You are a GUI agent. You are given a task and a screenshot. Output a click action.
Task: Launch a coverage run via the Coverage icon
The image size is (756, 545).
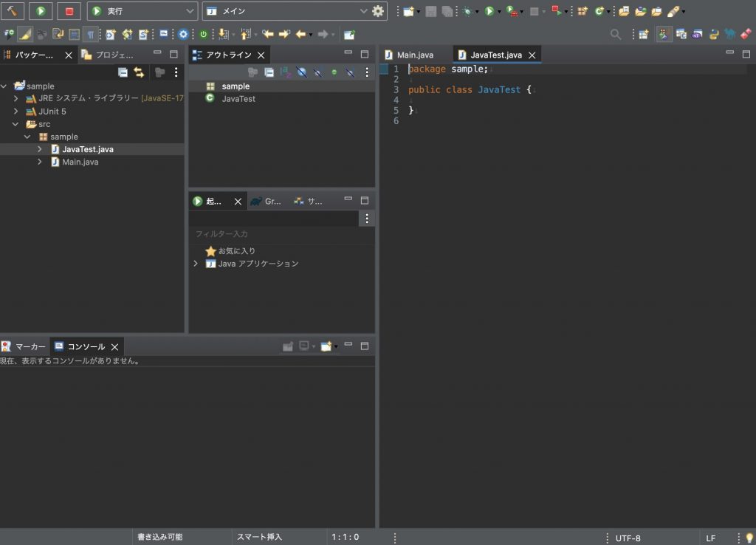(510, 11)
